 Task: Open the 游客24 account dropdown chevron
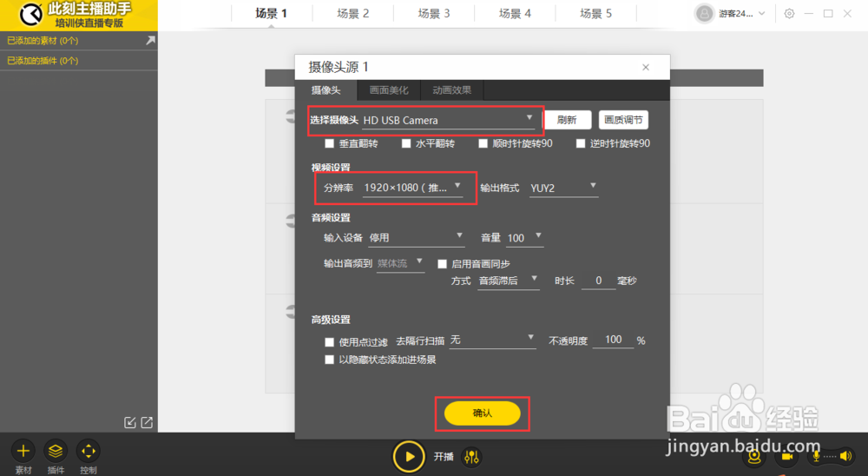762,13
